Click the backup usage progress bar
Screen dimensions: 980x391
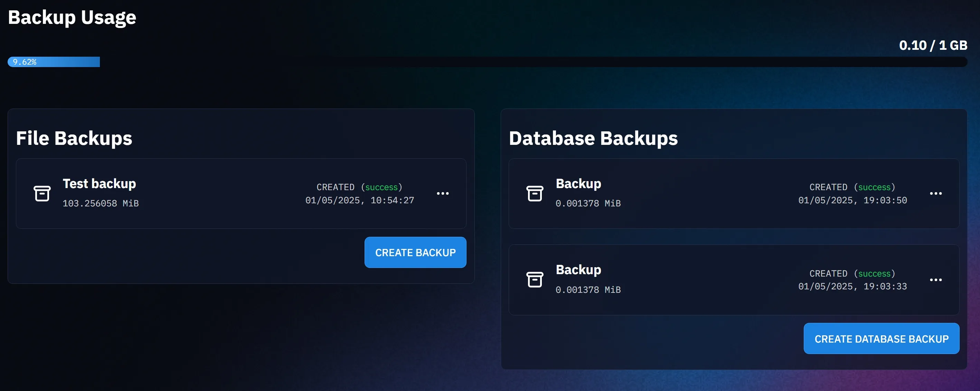487,62
